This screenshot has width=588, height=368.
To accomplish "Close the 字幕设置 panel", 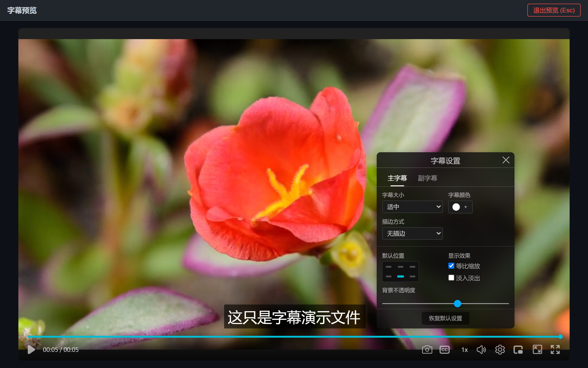I will (x=506, y=160).
